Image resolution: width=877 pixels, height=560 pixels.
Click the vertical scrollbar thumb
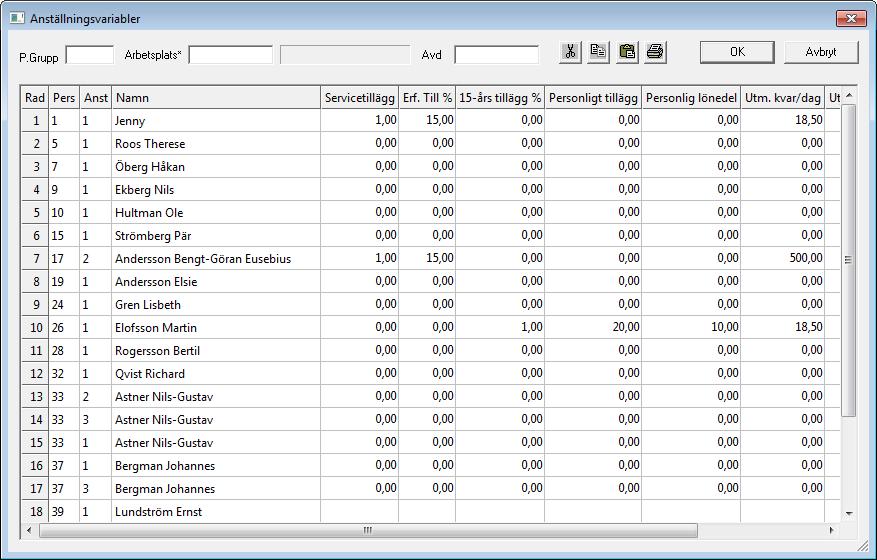click(848, 260)
